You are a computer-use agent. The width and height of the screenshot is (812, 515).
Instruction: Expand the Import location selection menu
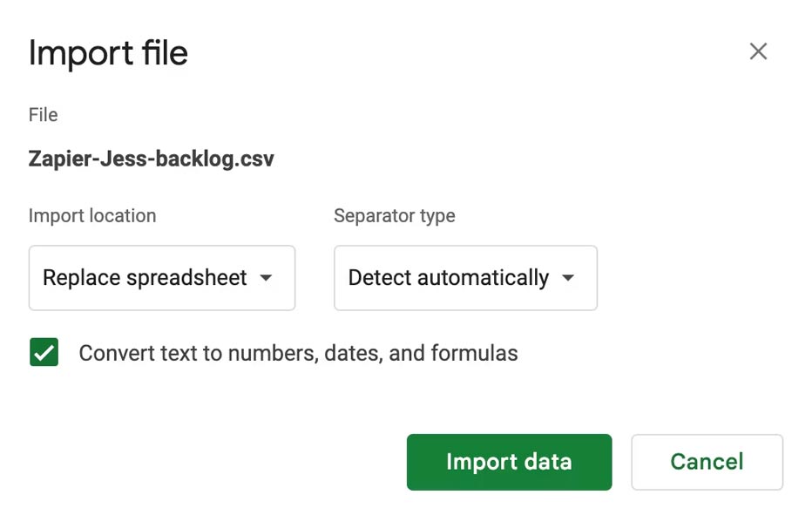coord(161,278)
